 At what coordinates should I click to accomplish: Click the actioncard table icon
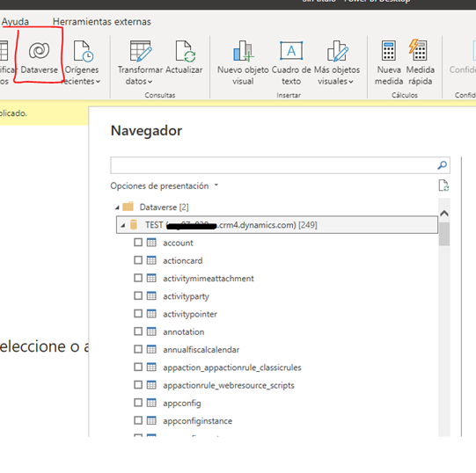coord(151,260)
